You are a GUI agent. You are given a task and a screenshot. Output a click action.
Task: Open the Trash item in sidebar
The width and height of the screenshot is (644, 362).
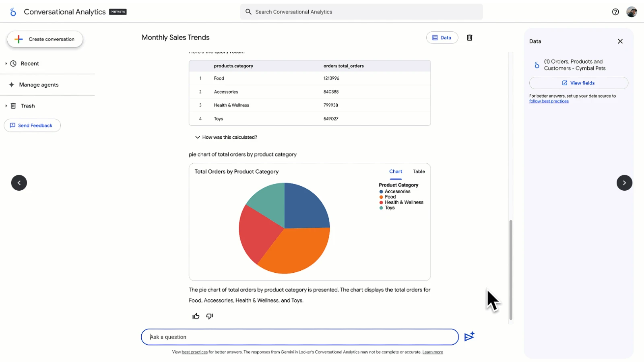[x=28, y=106]
